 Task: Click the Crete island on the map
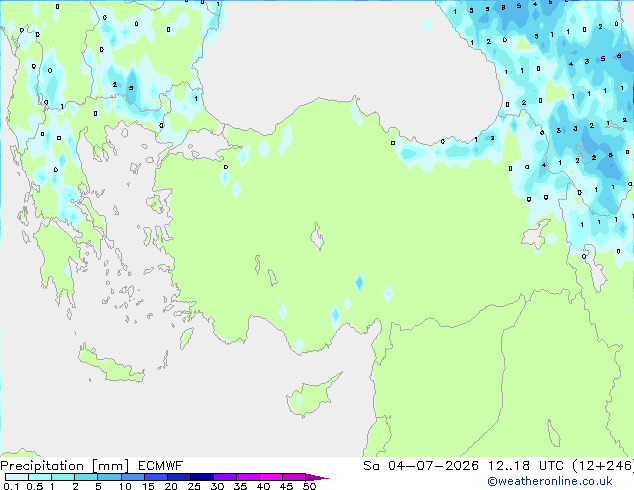click(110, 365)
